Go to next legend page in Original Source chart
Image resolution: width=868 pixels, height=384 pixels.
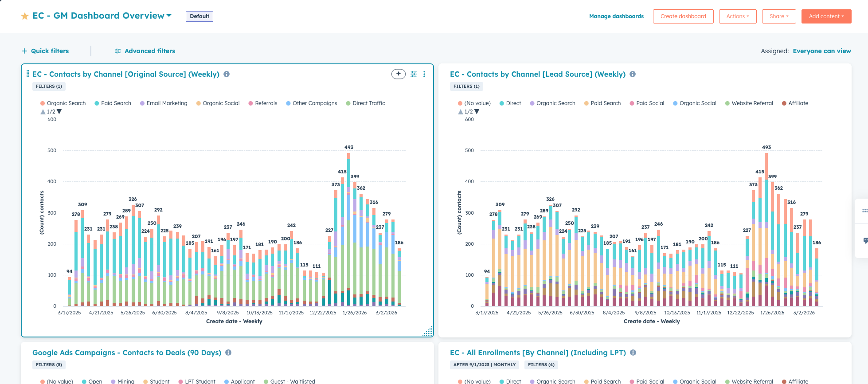coord(59,112)
